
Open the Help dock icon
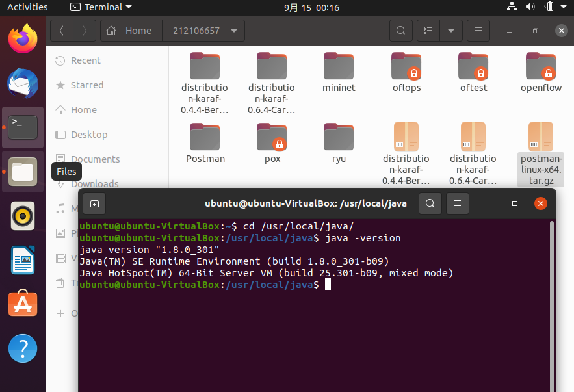click(23, 348)
